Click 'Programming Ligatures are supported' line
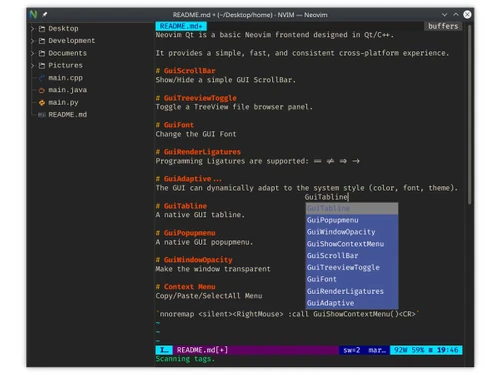 (x=258, y=161)
